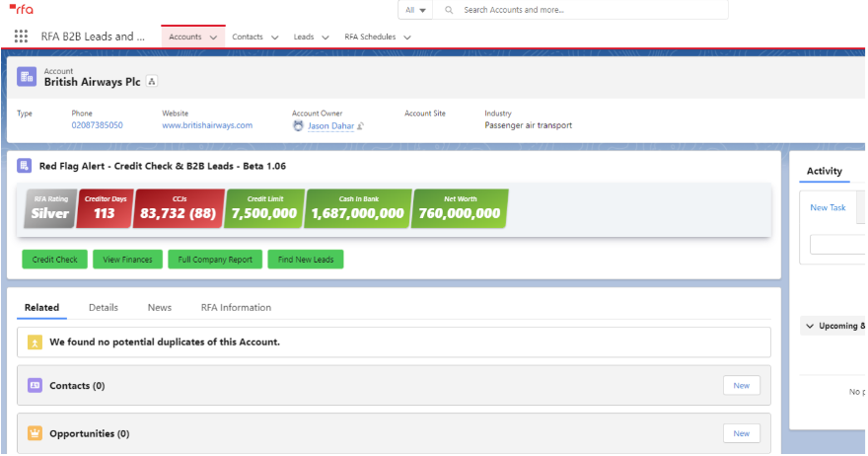This screenshot has width=868, height=456.
Task: Switch to the Related tab
Action: coord(41,308)
